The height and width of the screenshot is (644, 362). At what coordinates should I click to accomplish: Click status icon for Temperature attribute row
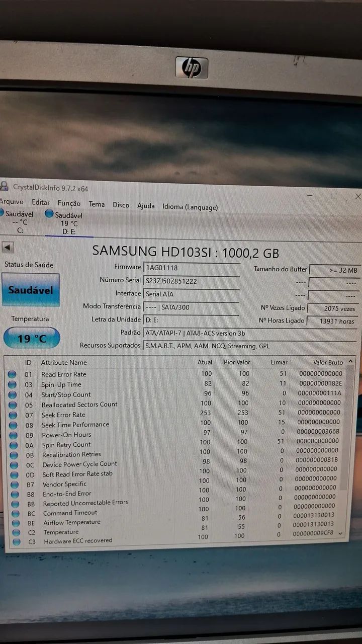point(16,533)
